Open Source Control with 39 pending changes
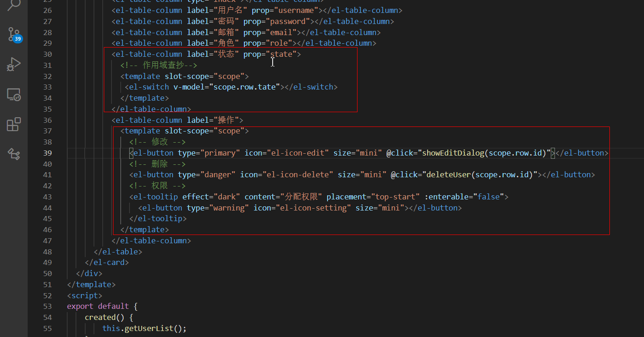This screenshot has height=337, width=644. pos(14,35)
